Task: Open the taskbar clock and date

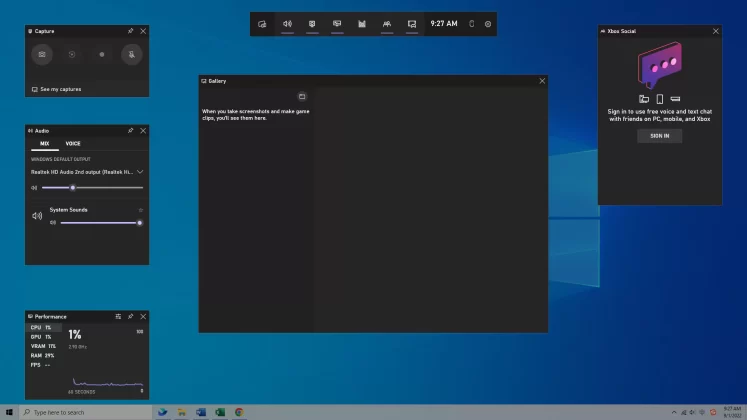Action: point(732,412)
